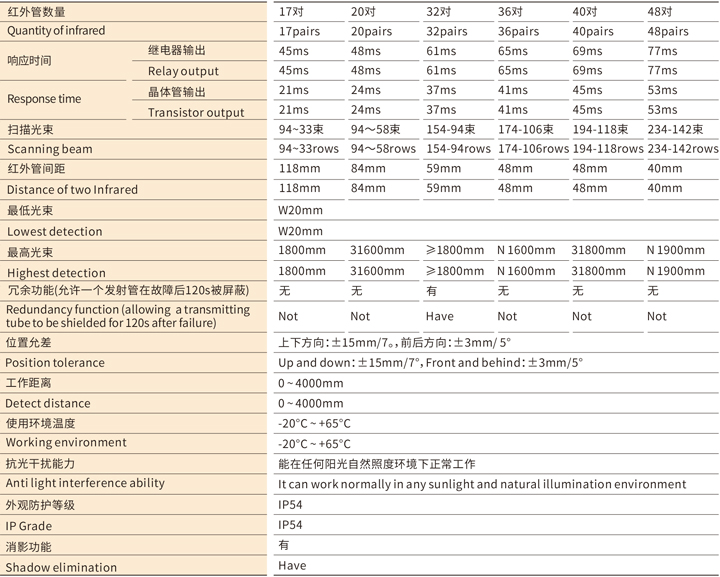Select the '32pairs' cell

447,32
